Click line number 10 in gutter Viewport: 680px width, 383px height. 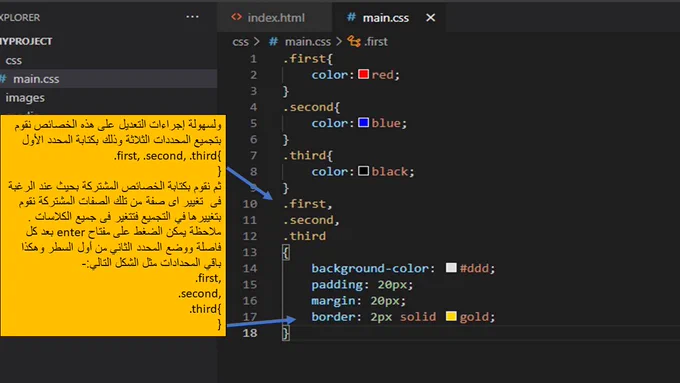coord(250,204)
